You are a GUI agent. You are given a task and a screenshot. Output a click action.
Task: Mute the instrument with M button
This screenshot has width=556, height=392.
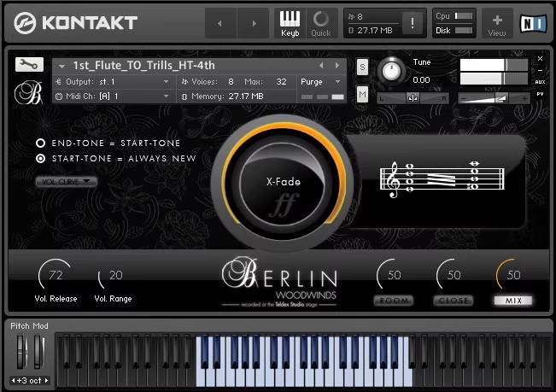click(362, 92)
